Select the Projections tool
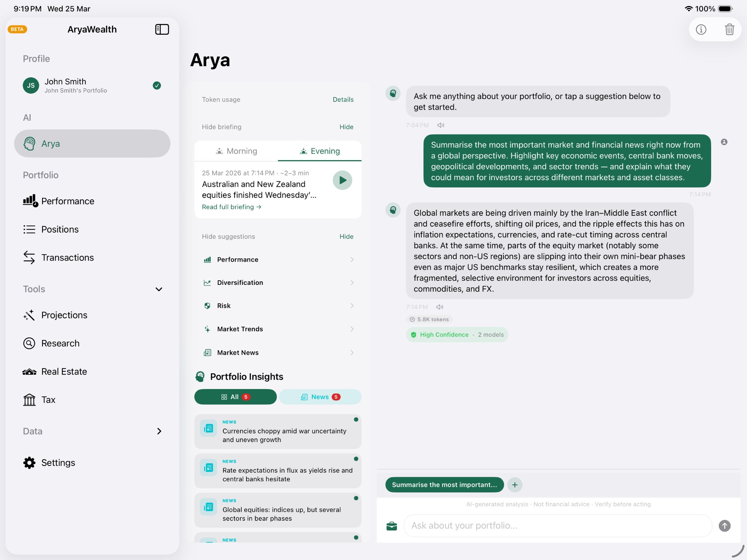 64,315
